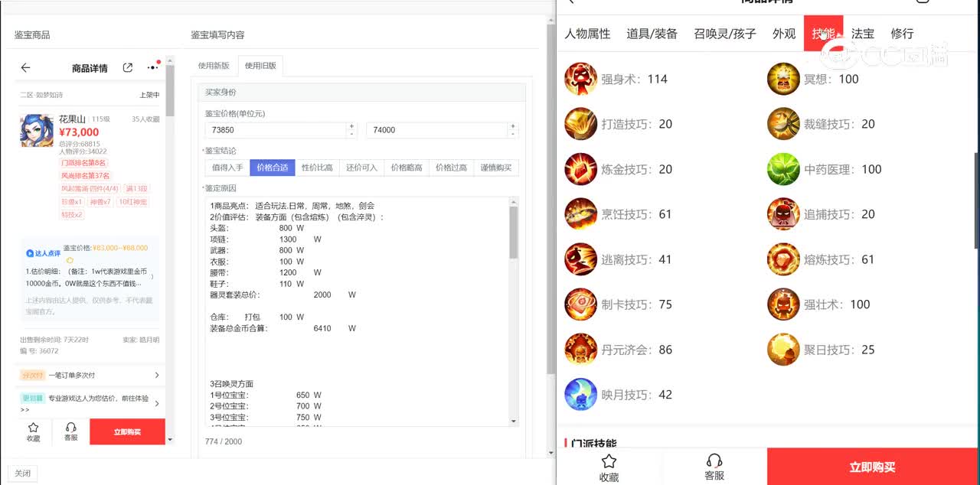The width and height of the screenshot is (980, 485).
Task: Switch to 使用新版 tab
Action: click(x=214, y=67)
